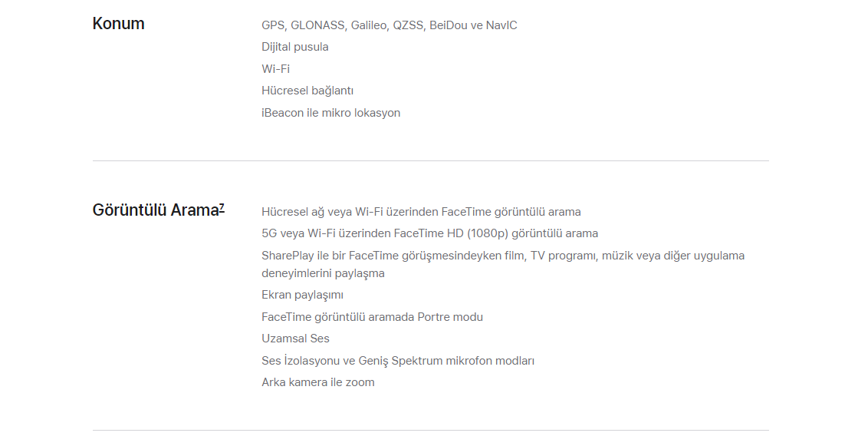Select the Konum section heading
The height and width of the screenshot is (446, 868).
coord(118,24)
